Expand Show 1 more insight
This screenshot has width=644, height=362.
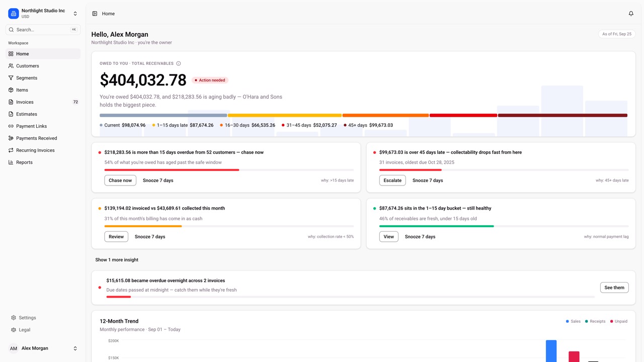pyautogui.click(x=117, y=260)
